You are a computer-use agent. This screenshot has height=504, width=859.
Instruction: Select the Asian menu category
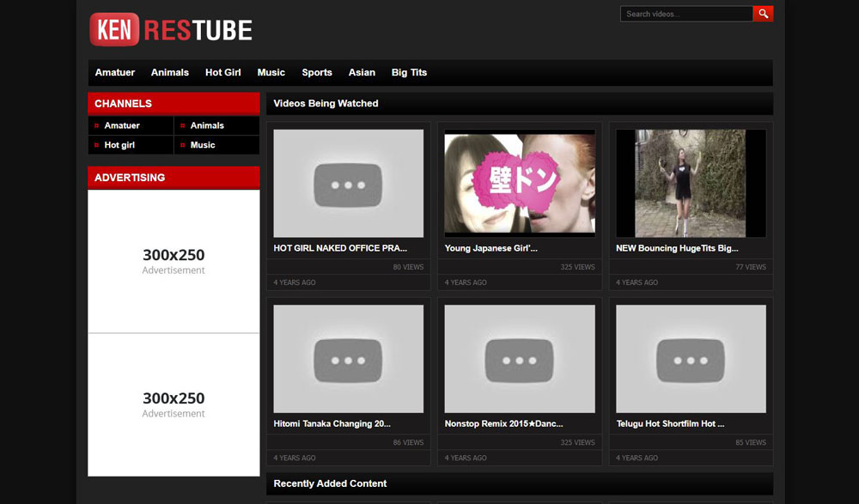362,72
